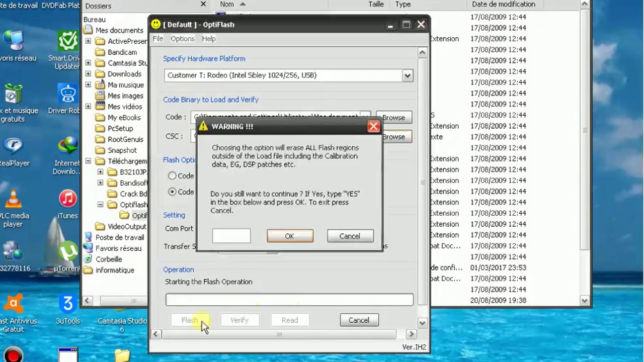
Task: Select My eBooks folder in tree
Action: (124, 118)
